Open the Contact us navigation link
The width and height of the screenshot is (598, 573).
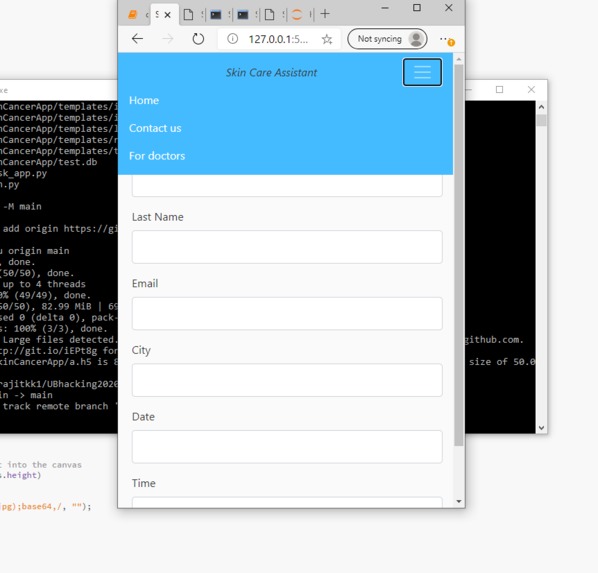pos(155,128)
